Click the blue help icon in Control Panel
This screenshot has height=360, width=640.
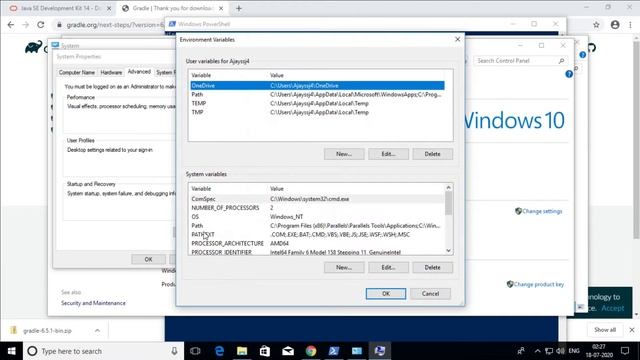(x=569, y=74)
